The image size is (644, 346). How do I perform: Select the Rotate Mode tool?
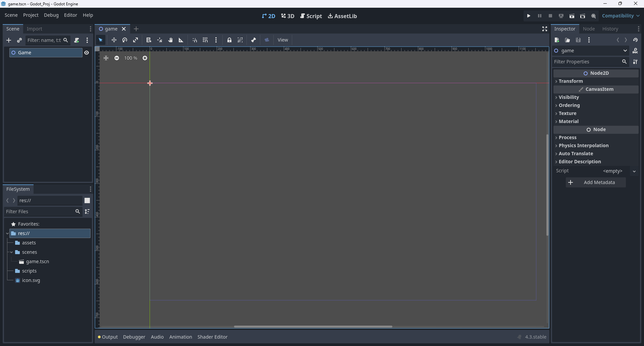125,40
